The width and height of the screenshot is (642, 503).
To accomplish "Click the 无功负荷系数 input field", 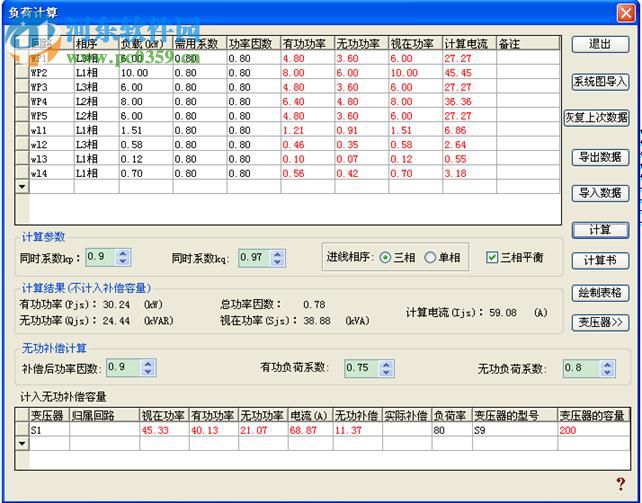I will point(582,368).
